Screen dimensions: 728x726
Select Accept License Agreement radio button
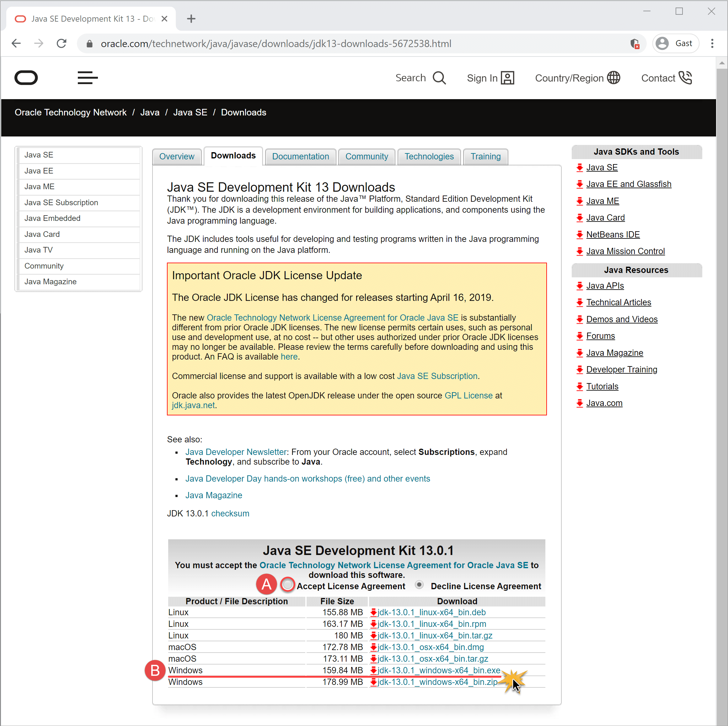[x=287, y=585]
